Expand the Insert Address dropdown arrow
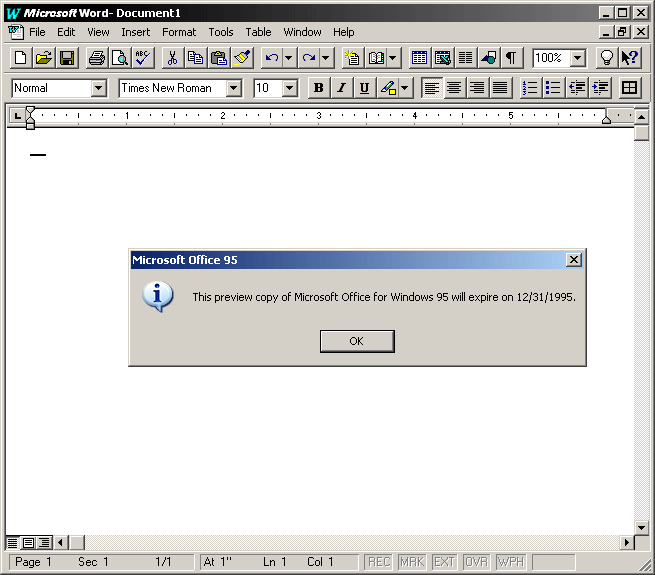655x575 pixels. (393, 58)
